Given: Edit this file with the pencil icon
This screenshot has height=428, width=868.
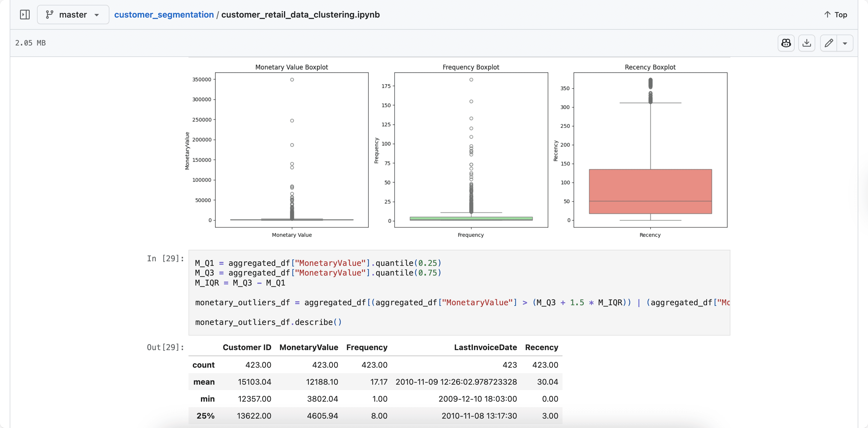Looking at the screenshot, I should click(x=829, y=43).
